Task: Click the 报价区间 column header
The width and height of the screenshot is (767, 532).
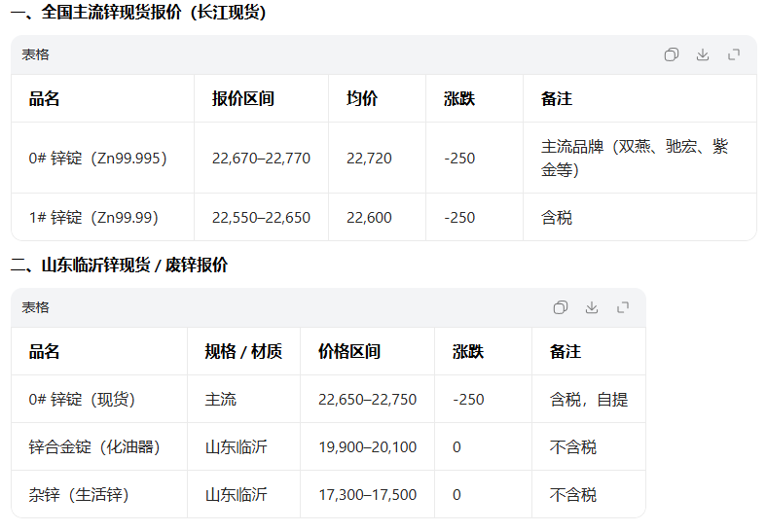Action: [242, 98]
